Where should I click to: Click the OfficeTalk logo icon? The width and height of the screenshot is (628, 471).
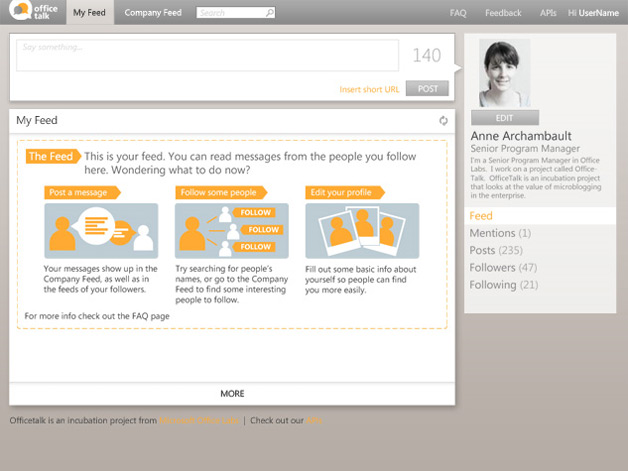click(x=21, y=11)
